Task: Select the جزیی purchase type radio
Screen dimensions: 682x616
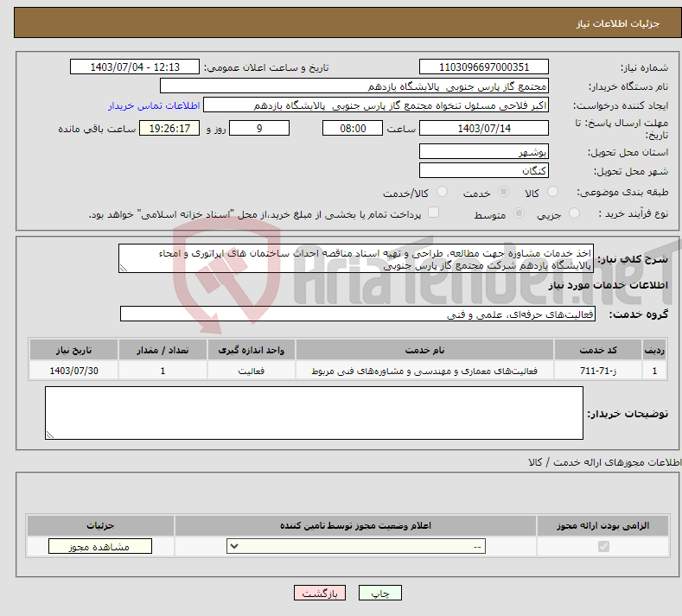Action: [574, 213]
